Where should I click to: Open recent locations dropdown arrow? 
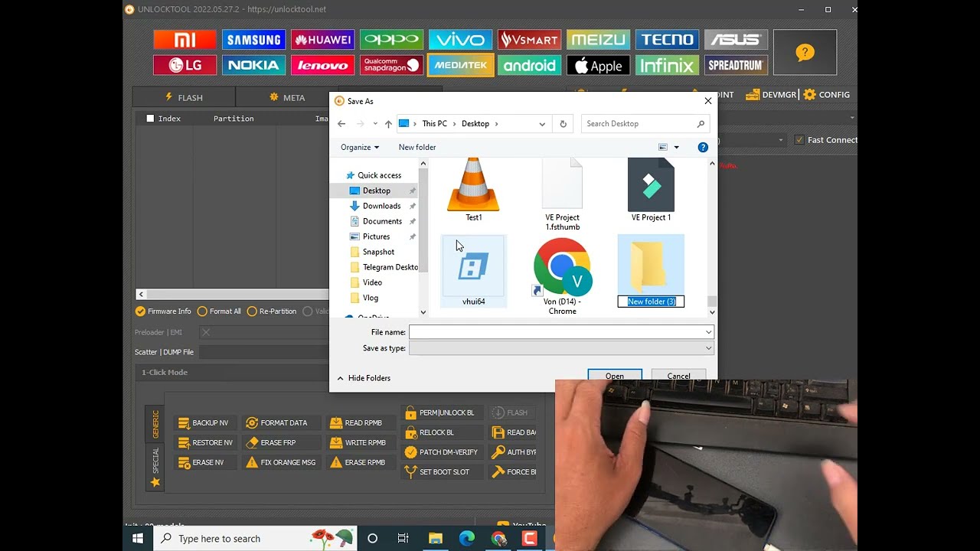tap(374, 124)
